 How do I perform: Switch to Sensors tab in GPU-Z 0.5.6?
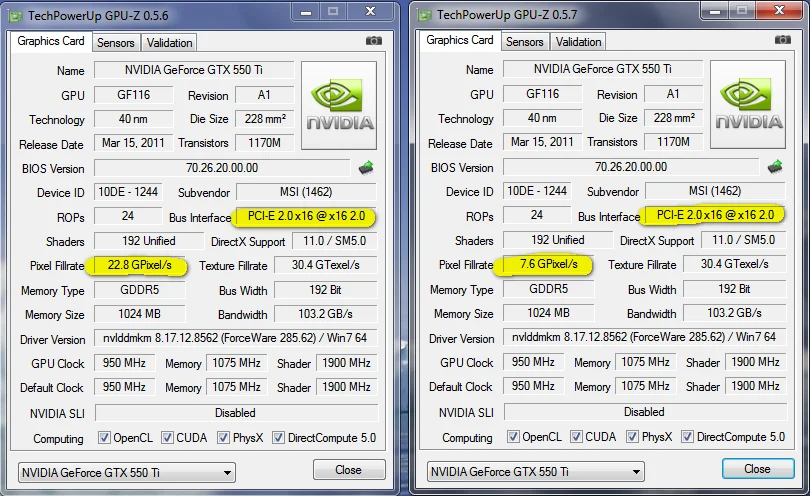pos(116,43)
